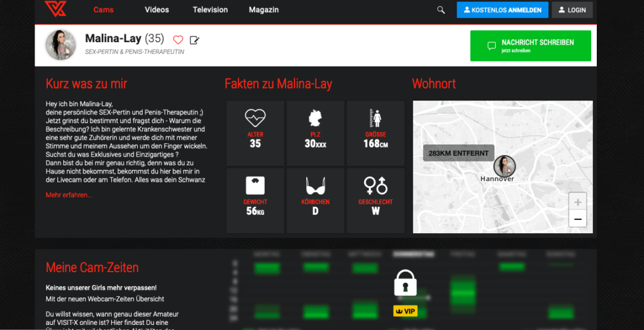Screen dimensions: 644x330
Task: Add Malina-Lay to favorites via heart icon
Action: click(178, 40)
